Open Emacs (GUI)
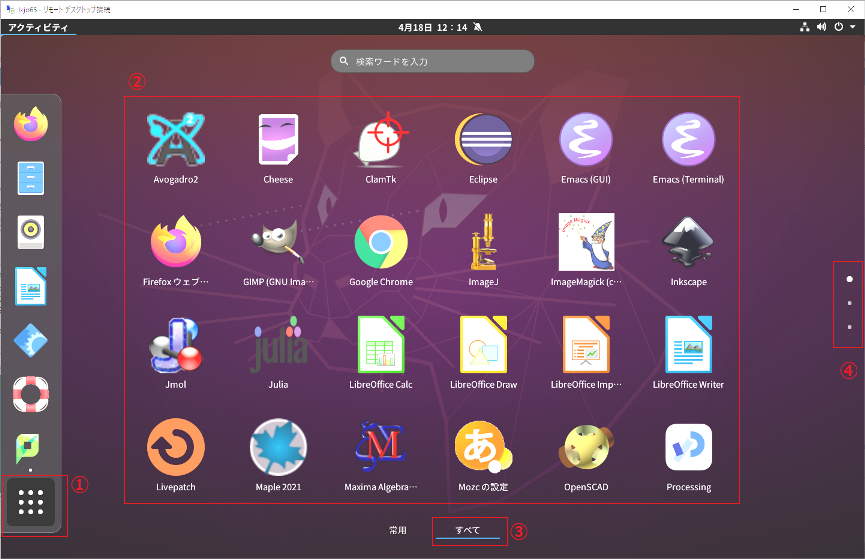 click(586, 140)
